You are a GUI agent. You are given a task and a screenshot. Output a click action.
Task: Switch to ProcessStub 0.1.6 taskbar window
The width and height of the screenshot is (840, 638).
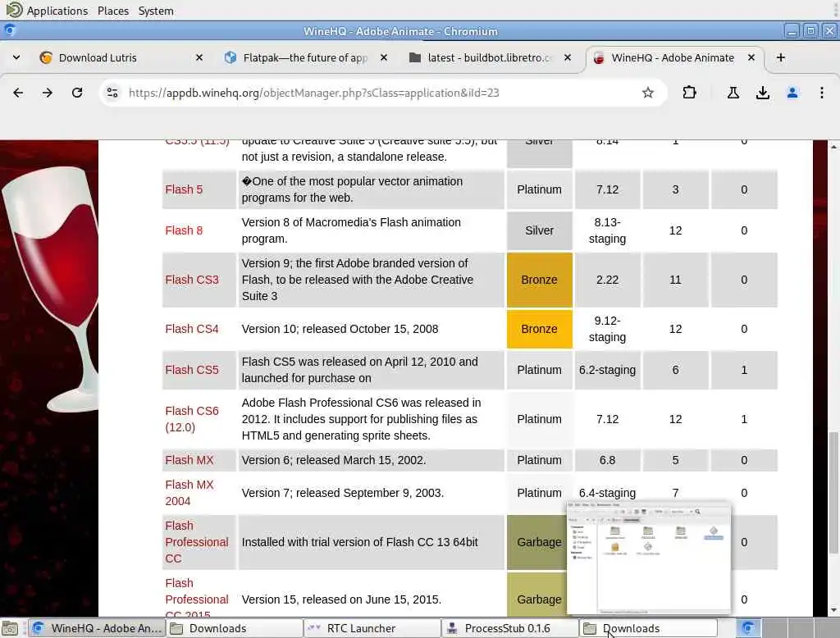coord(510,628)
